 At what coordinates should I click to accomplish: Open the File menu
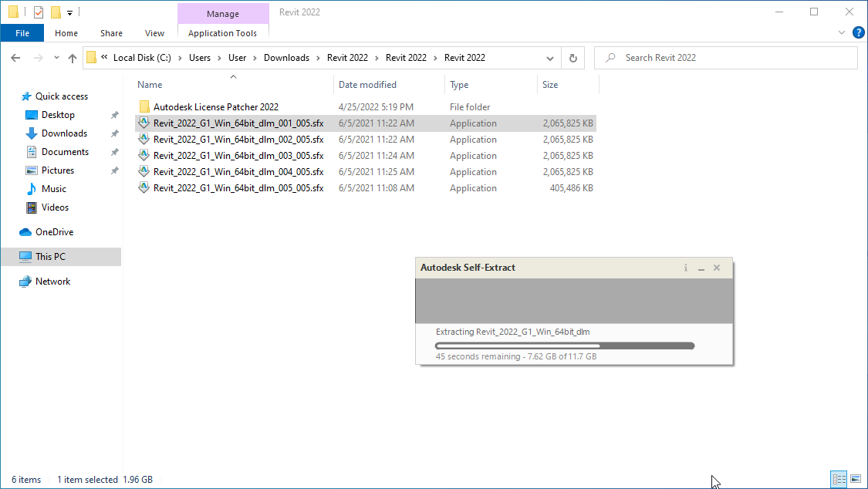pos(22,33)
